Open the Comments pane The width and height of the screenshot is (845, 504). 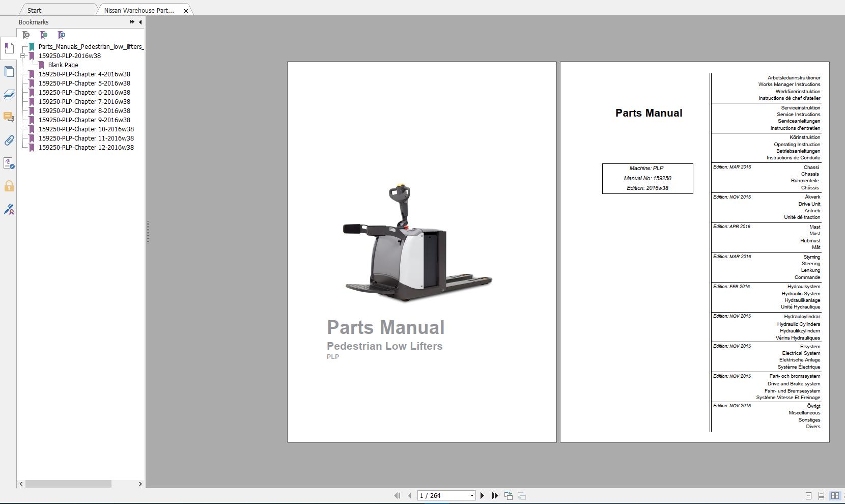tap(9, 118)
